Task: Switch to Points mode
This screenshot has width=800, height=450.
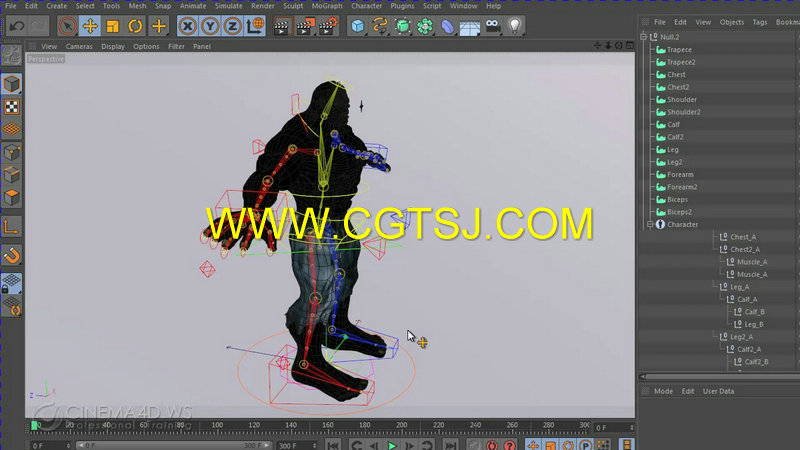Action: (x=11, y=152)
